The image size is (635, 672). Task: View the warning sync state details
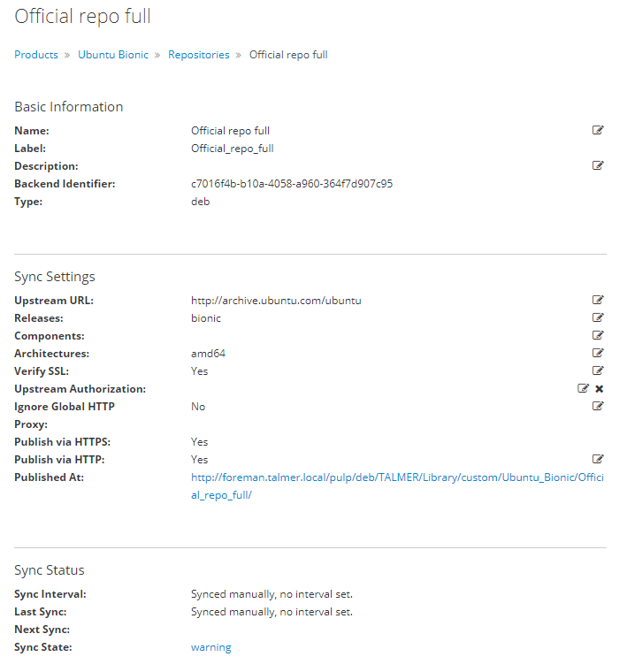coord(211,647)
